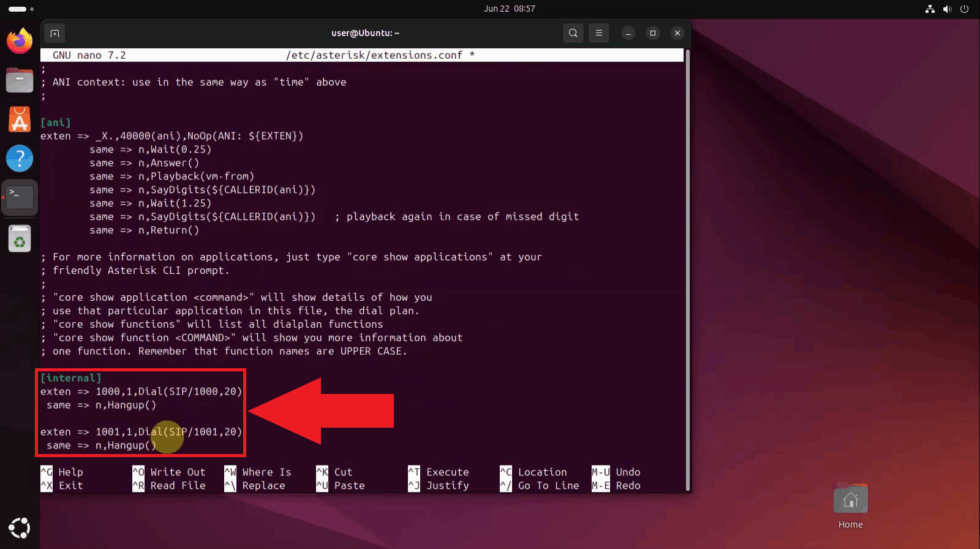Click the Activities workspace indicator
This screenshot has width=980, height=549.
pos(21,9)
